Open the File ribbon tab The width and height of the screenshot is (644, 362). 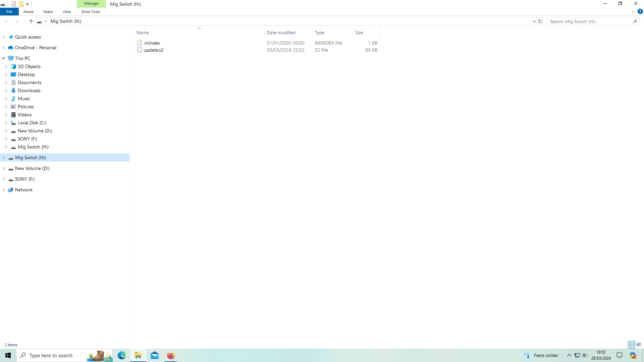click(9, 12)
